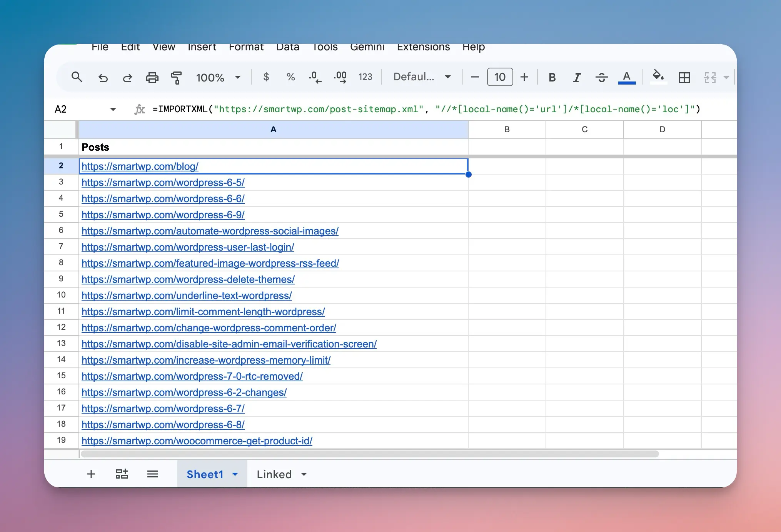Viewport: 781px width, 532px height.
Task: Toggle bold formatting
Action: pyautogui.click(x=552, y=77)
